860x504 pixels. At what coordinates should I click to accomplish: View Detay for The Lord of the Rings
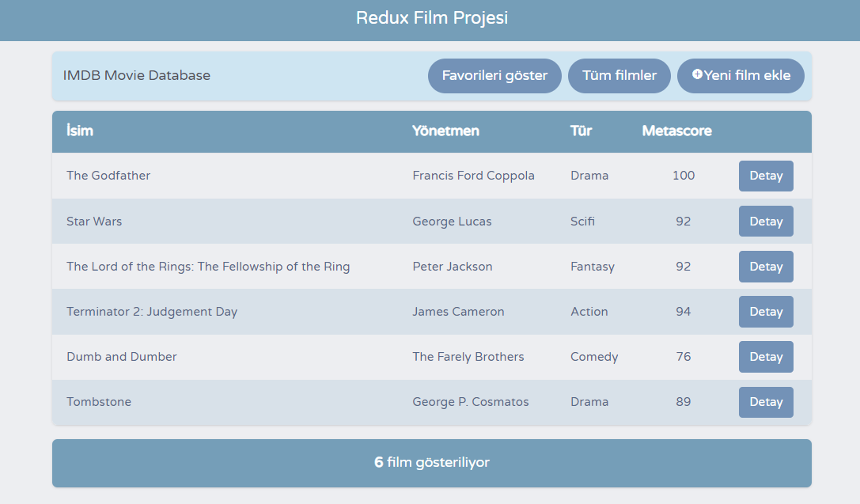(x=766, y=267)
